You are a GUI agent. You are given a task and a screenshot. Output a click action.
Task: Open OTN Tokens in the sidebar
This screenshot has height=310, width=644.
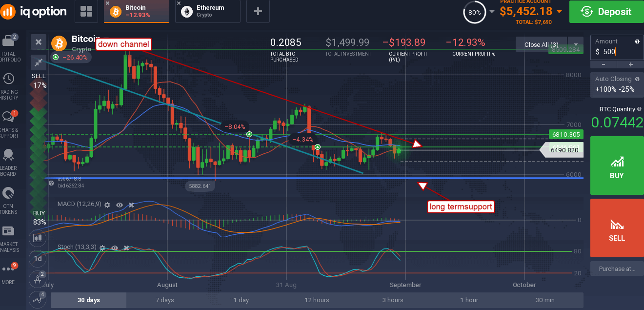click(9, 201)
